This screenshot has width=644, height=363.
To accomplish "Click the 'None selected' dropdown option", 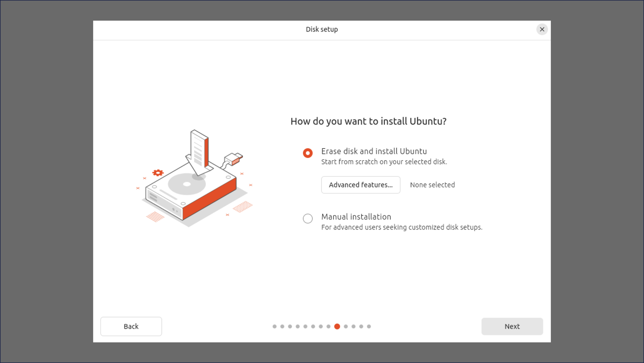I will 432,185.
